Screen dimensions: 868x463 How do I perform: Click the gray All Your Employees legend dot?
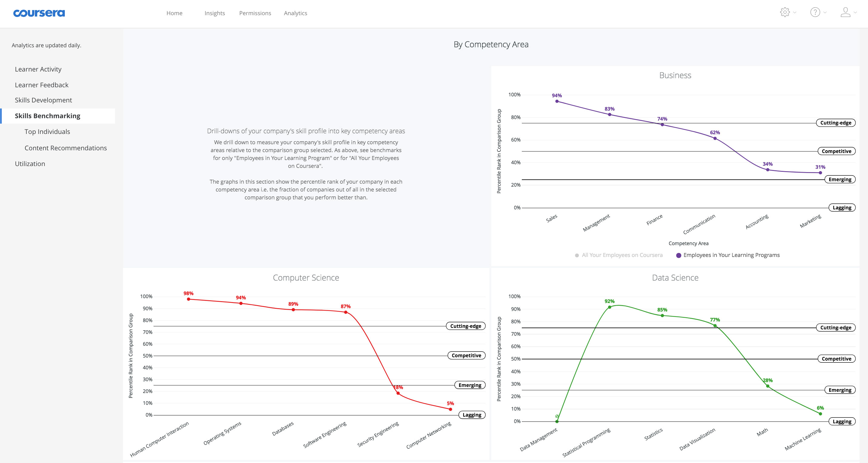coord(577,256)
